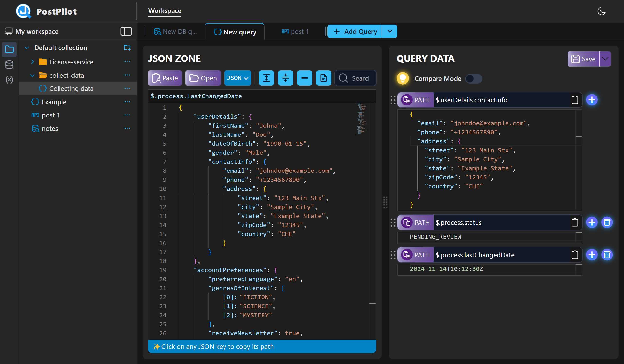The height and width of the screenshot is (364, 624).
Task: Add a new path after $.process.lastChangedDate
Action: coord(592,255)
